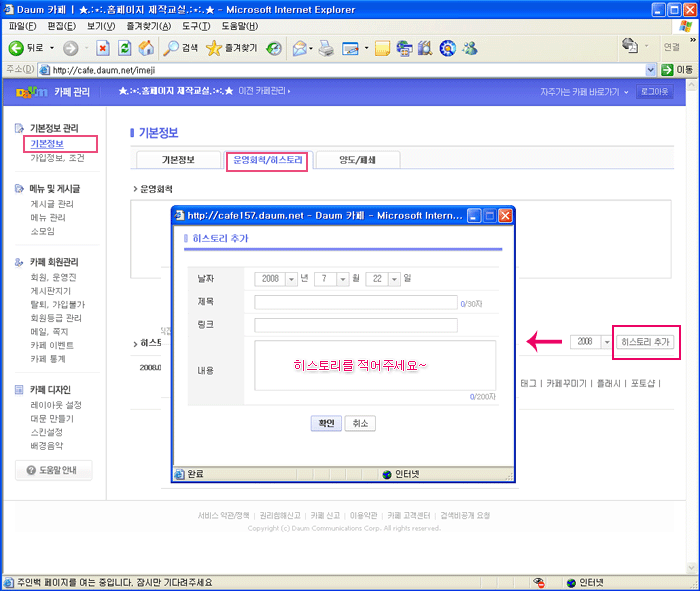Open 회원등급 관리 in sidebar
Image resolution: width=700 pixels, height=591 pixels.
point(56,318)
